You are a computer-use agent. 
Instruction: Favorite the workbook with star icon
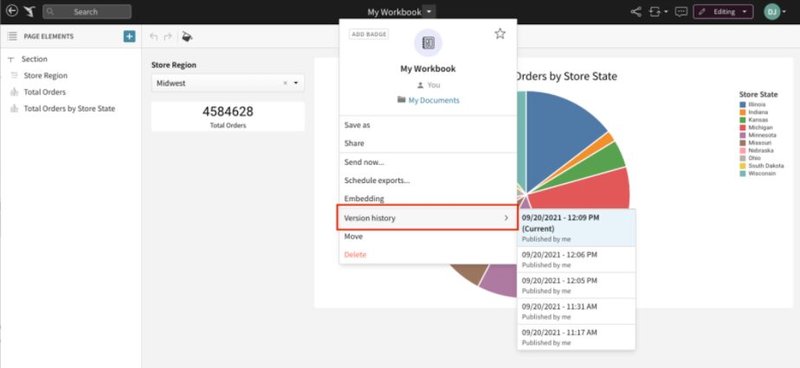click(x=500, y=34)
